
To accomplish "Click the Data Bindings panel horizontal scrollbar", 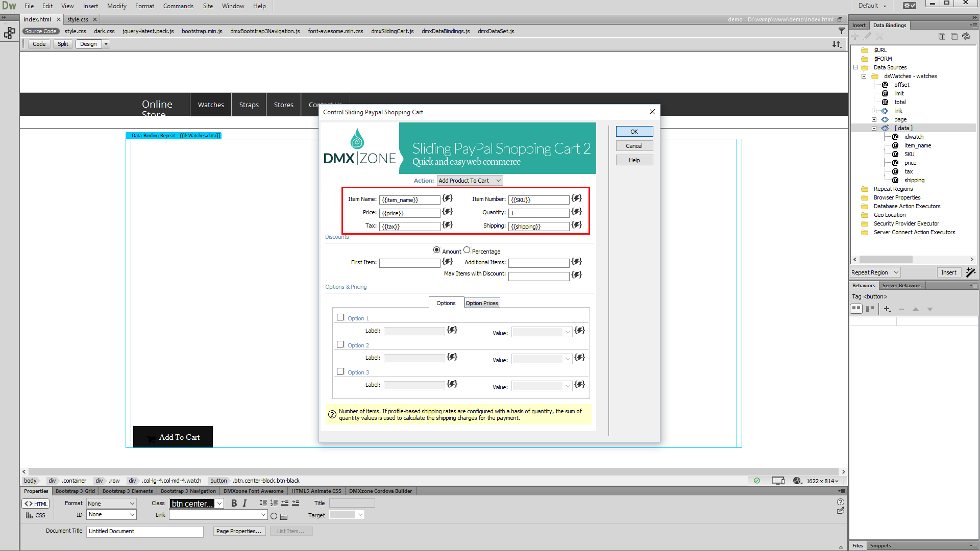I will click(x=886, y=260).
